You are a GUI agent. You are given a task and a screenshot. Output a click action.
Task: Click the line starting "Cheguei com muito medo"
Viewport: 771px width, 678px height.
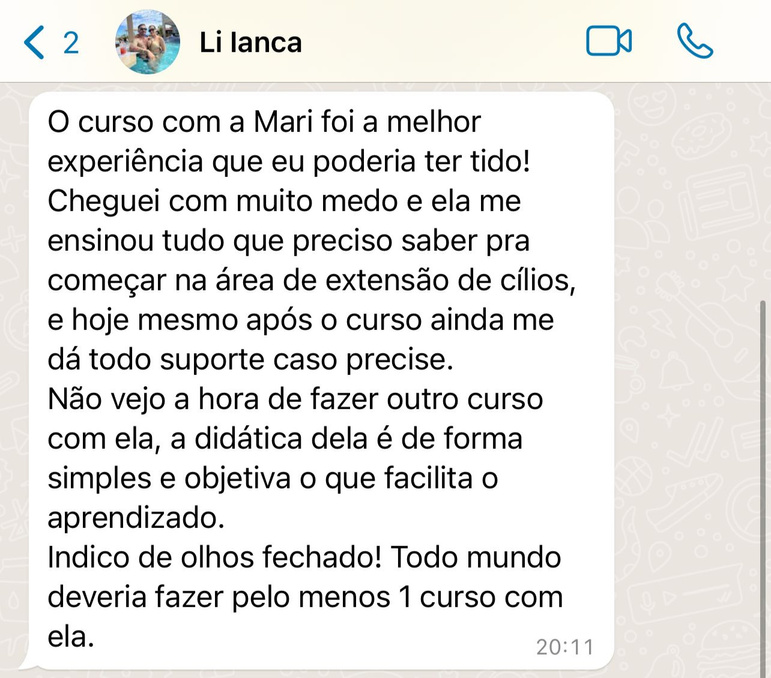click(284, 201)
